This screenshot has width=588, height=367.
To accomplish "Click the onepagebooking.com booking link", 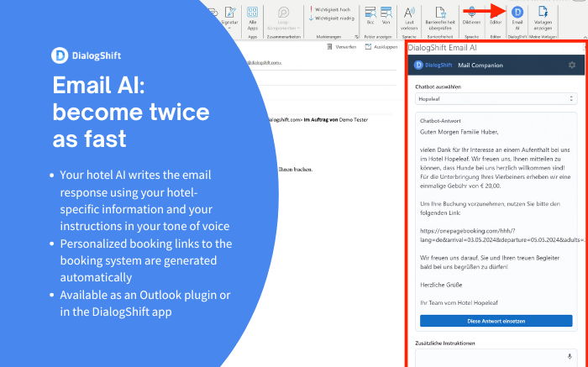I will tap(502, 235).
